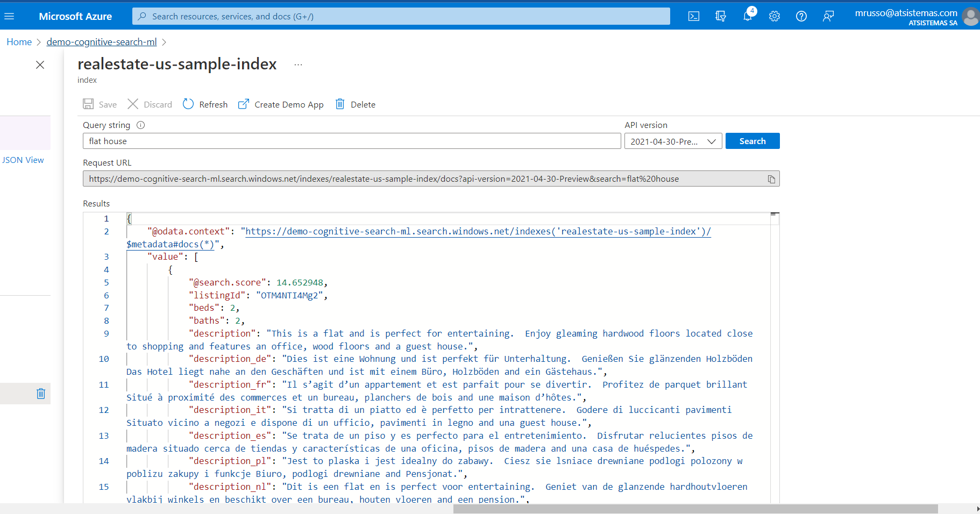Click the "description_pl" key
This screenshot has height=514, width=980.
[x=230, y=461]
